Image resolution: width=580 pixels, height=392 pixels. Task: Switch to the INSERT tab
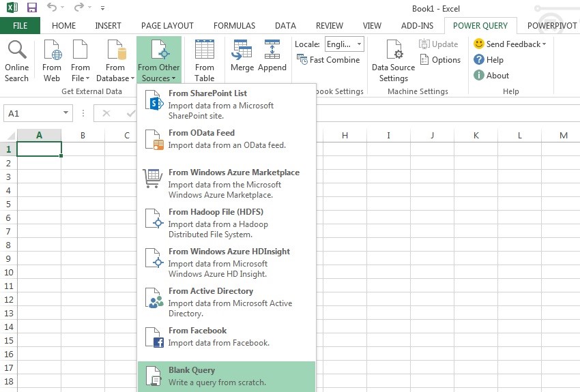pyautogui.click(x=108, y=25)
